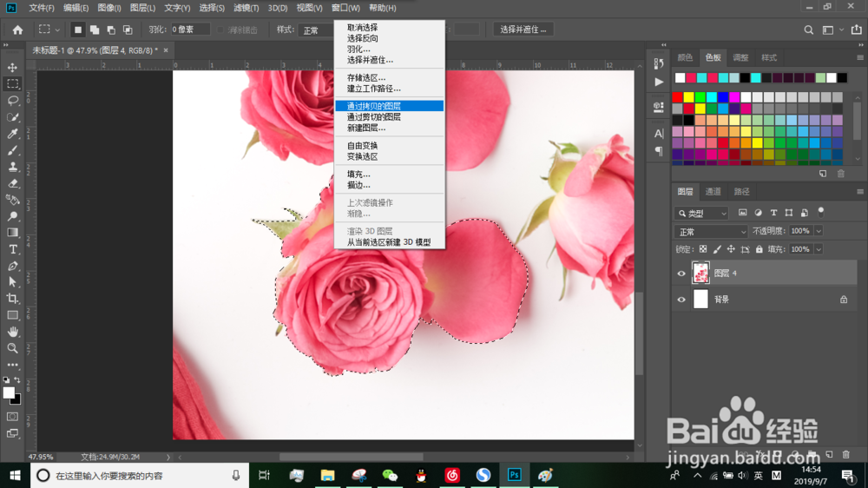Open tool preset picker dropdown arrow
868x488 pixels.
pyautogui.click(x=57, y=30)
